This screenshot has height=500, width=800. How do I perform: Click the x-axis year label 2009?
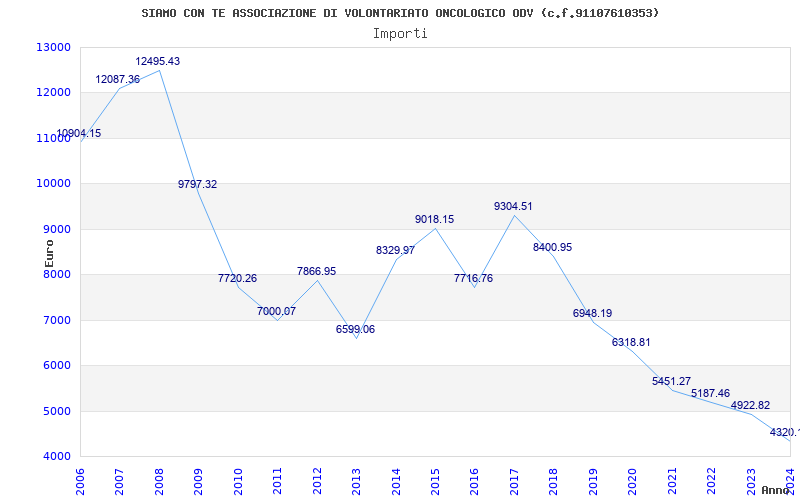198,481
